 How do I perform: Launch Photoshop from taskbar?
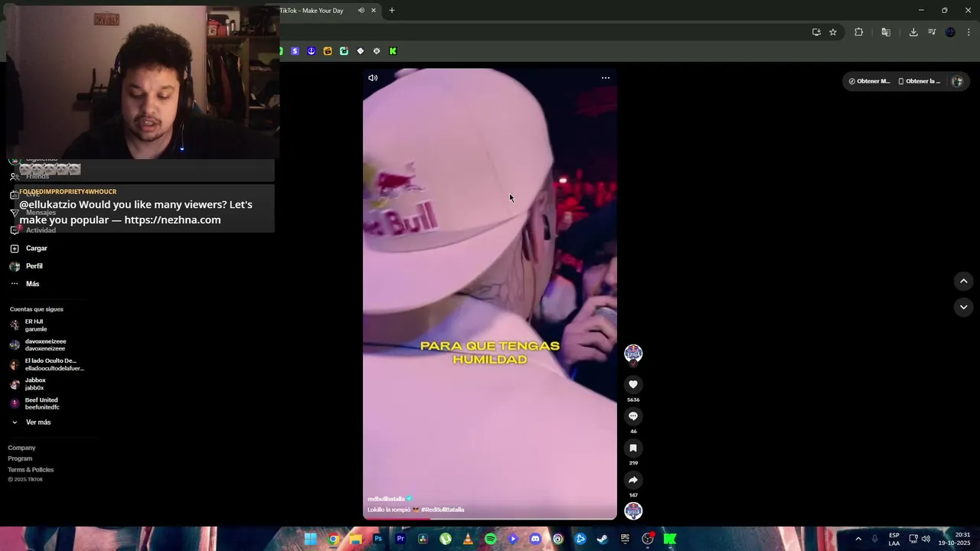coord(377,539)
